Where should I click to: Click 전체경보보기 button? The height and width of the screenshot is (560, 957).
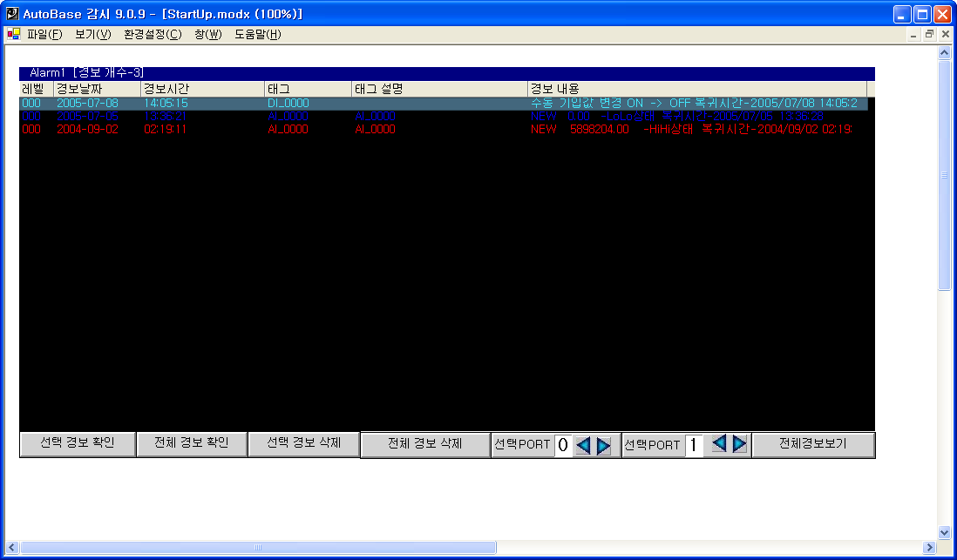(813, 445)
